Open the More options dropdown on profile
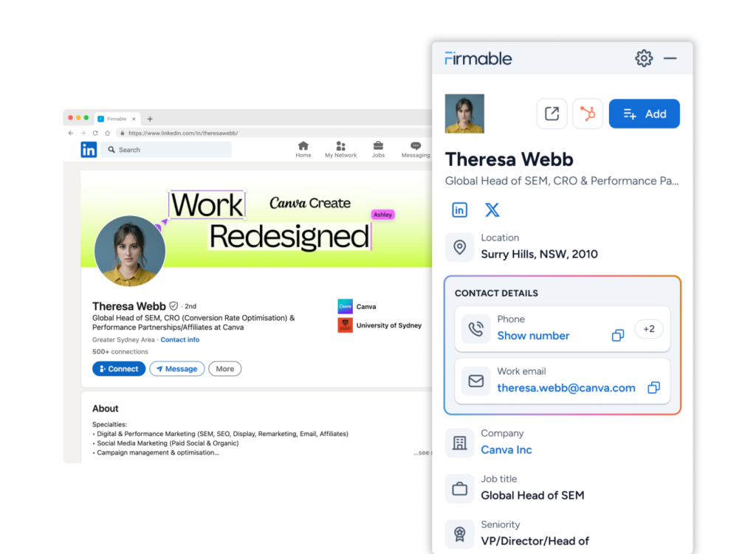Image resolution: width=756 pixels, height=554 pixels. [225, 369]
